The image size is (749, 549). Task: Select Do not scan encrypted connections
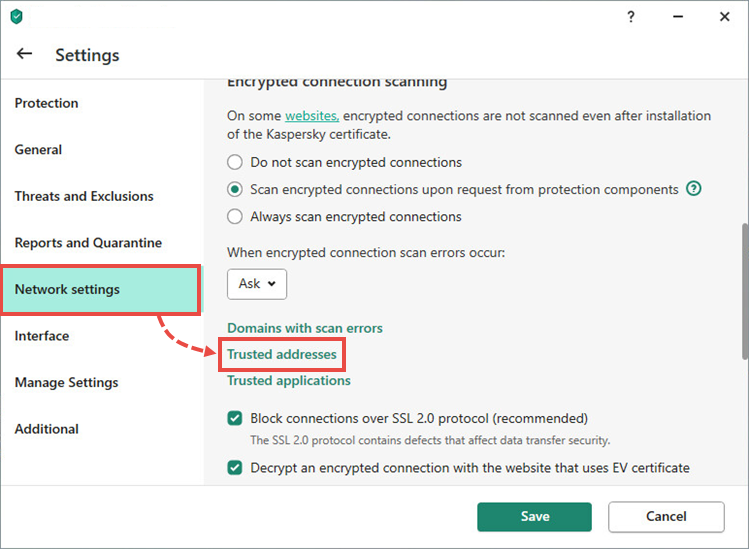(x=235, y=162)
